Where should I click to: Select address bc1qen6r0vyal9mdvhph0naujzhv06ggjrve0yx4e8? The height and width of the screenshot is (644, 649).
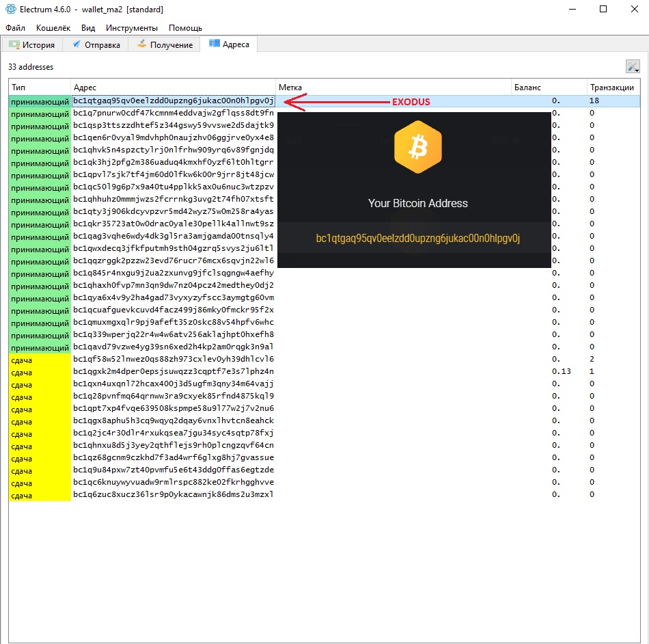coord(174,137)
